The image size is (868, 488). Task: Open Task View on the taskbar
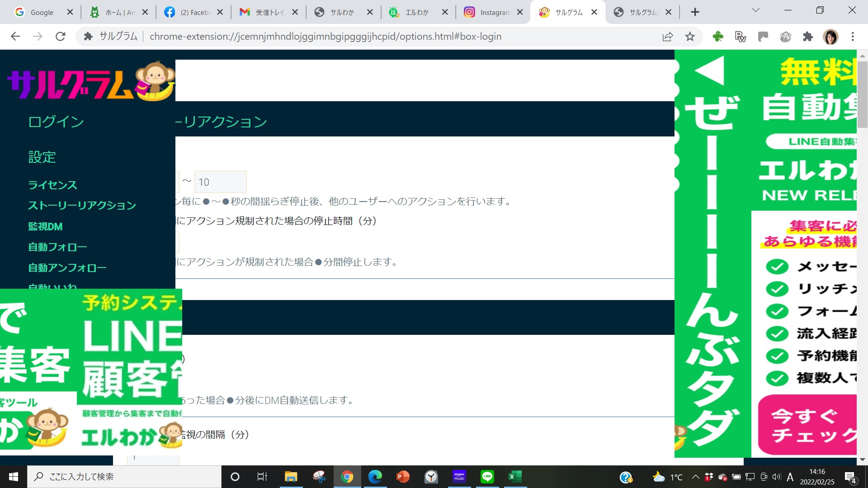(262, 477)
